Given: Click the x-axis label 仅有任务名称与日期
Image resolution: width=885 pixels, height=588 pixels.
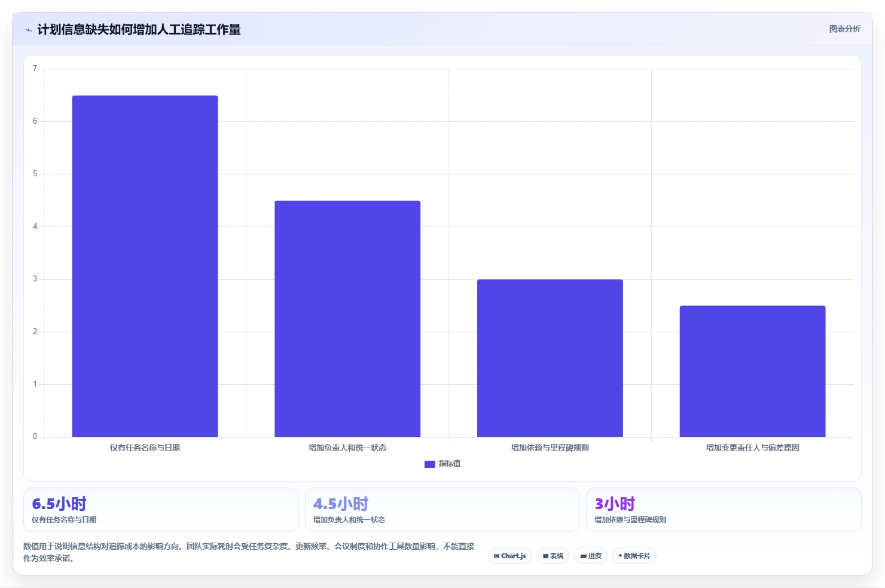Looking at the screenshot, I should point(145,448).
